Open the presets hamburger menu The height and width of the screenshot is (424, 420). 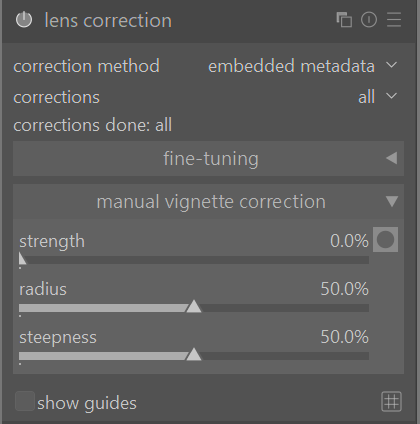point(394,20)
